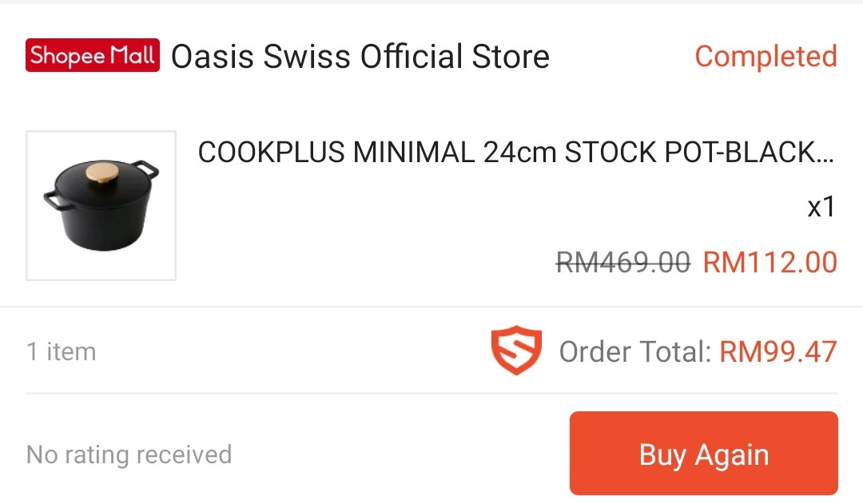Tap the word Shopee in the red badge

pyautogui.click(x=68, y=56)
